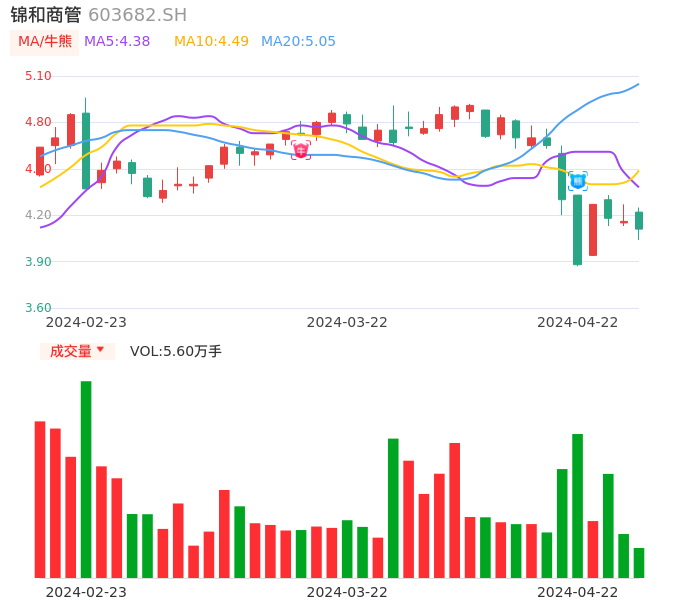Viewport: 686px width, 606px height.
Task: Click the blue marker icon near April 22
Action: tap(578, 181)
